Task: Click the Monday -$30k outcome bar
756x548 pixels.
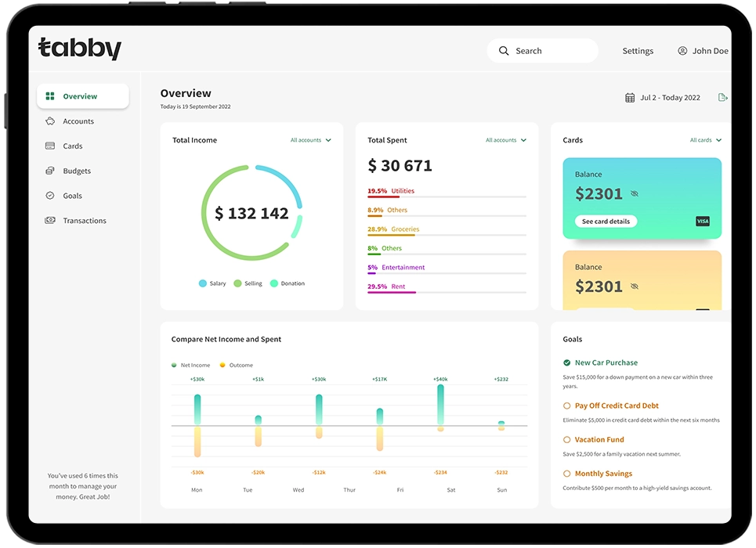Action: 197,442
